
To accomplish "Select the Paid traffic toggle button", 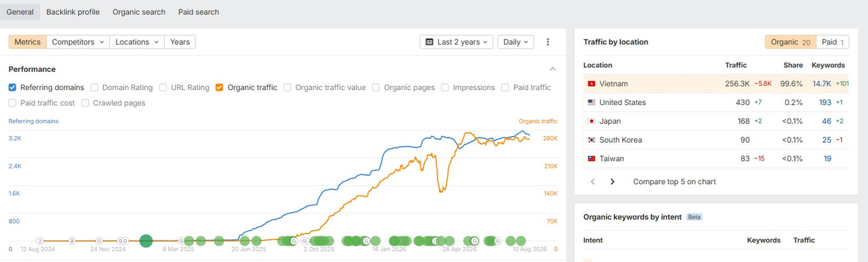I will tap(833, 42).
